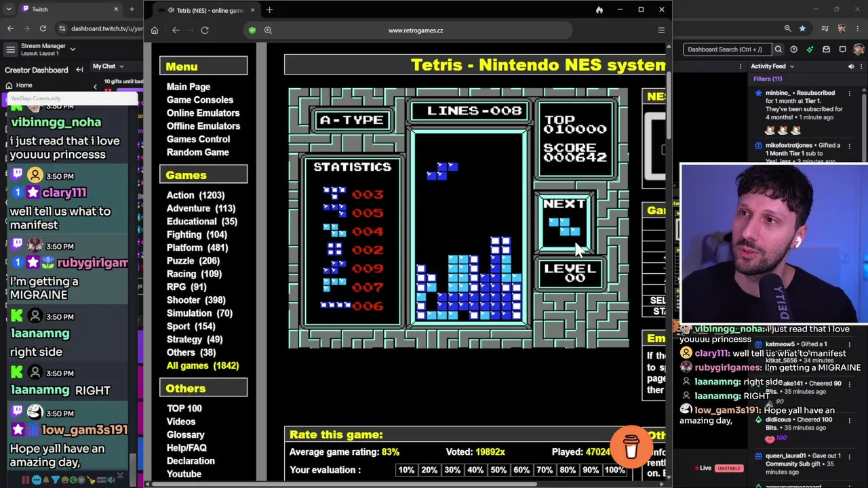Reload the Twitch dashboard page in Chrome
This screenshot has width=868, height=488.
[43, 28]
